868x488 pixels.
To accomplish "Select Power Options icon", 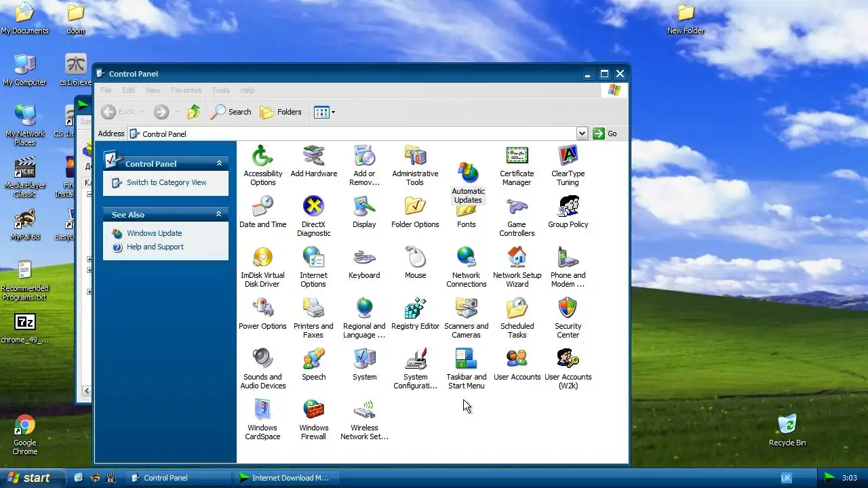I will coord(262,314).
